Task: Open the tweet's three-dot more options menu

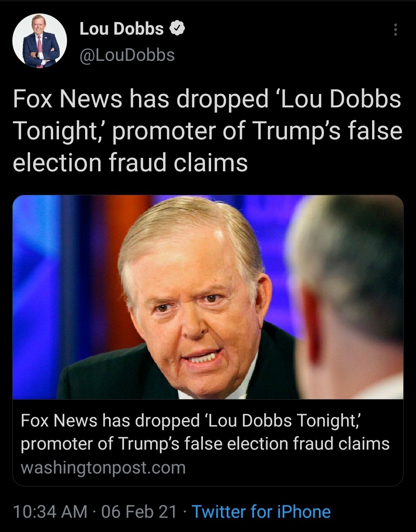Action: point(395,30)
